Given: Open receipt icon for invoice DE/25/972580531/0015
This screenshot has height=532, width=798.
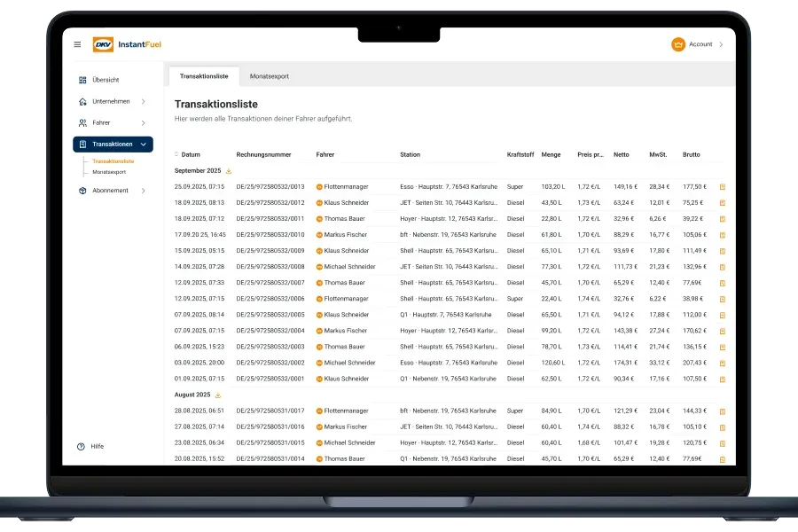Looking at the screenshot, I should pos(722,443).
